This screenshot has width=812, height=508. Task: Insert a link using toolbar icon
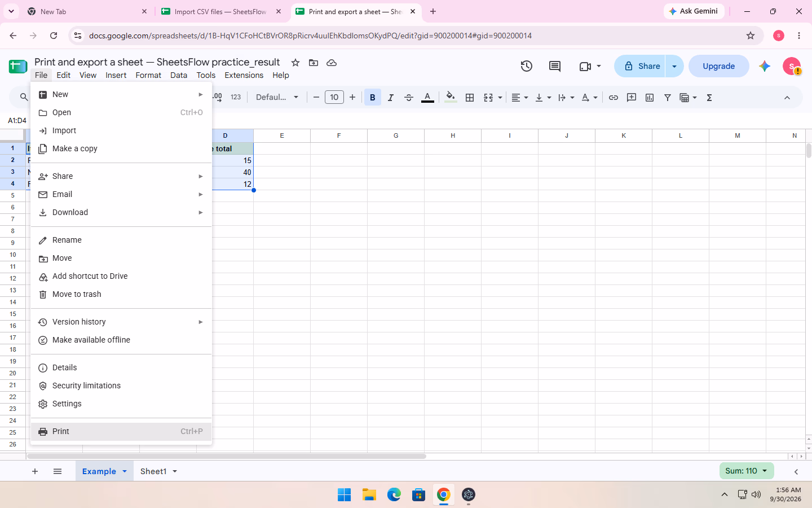(x=614, y=98)
